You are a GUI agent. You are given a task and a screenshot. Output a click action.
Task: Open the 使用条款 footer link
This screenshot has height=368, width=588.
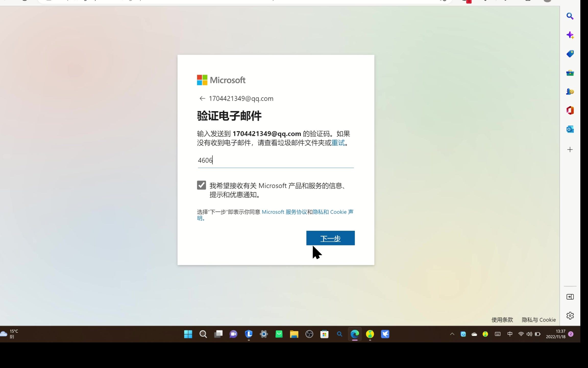502,320
